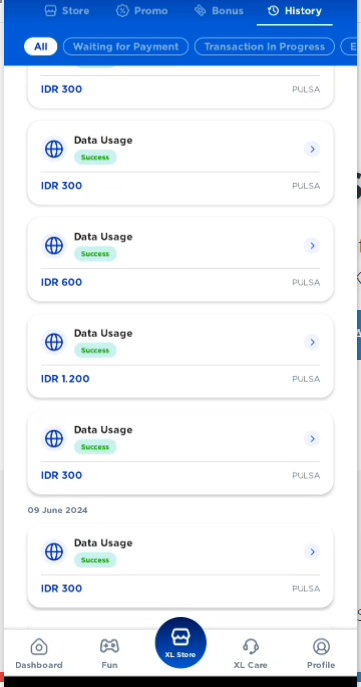Screen dimensions: 361x687
Task: Open the chevron on the IDR 300 card above IDR 600
Action: [x=312, y=149]
